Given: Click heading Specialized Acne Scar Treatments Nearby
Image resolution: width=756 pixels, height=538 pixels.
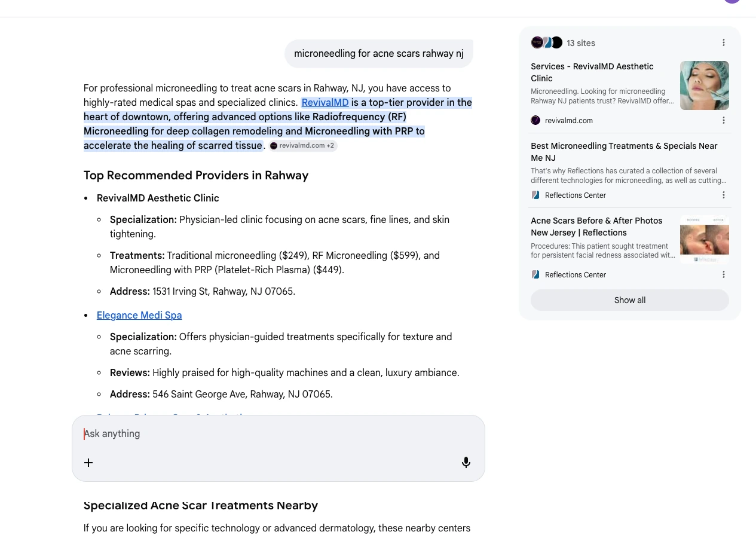Looking at the screenshot, I should click(201, 505).
